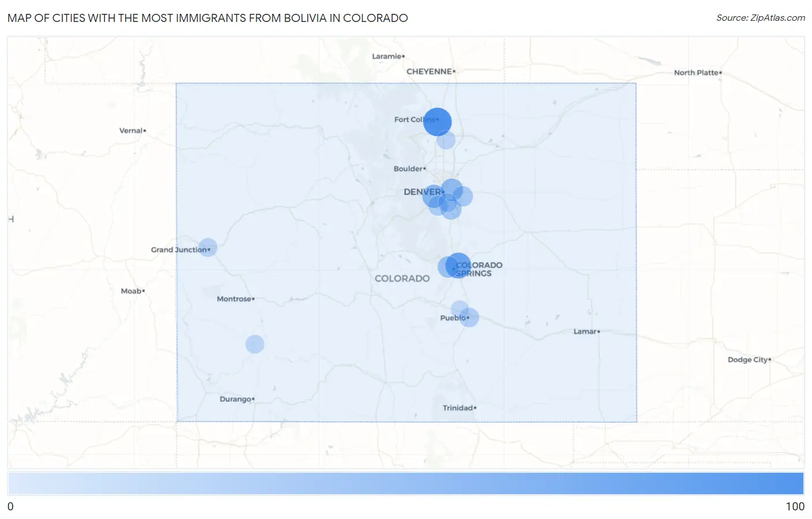Click the Durango city label
This screenshot has width=812, height=519.
point(236,399)
